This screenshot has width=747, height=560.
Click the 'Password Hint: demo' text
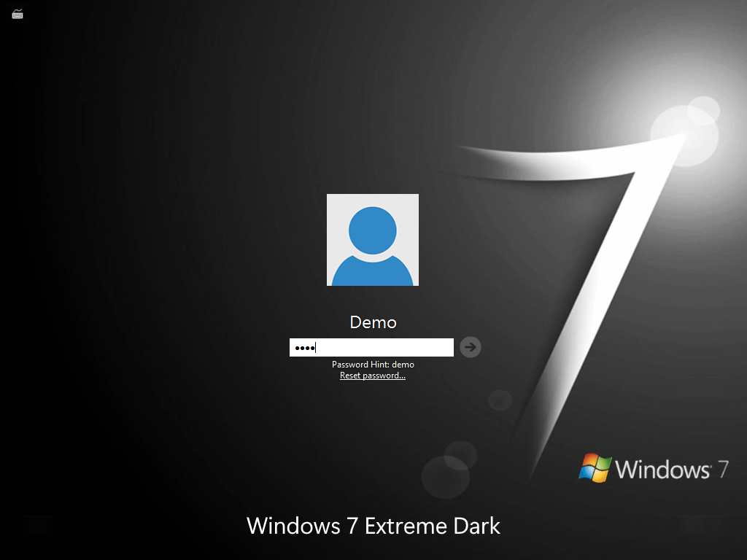(373, 365)
